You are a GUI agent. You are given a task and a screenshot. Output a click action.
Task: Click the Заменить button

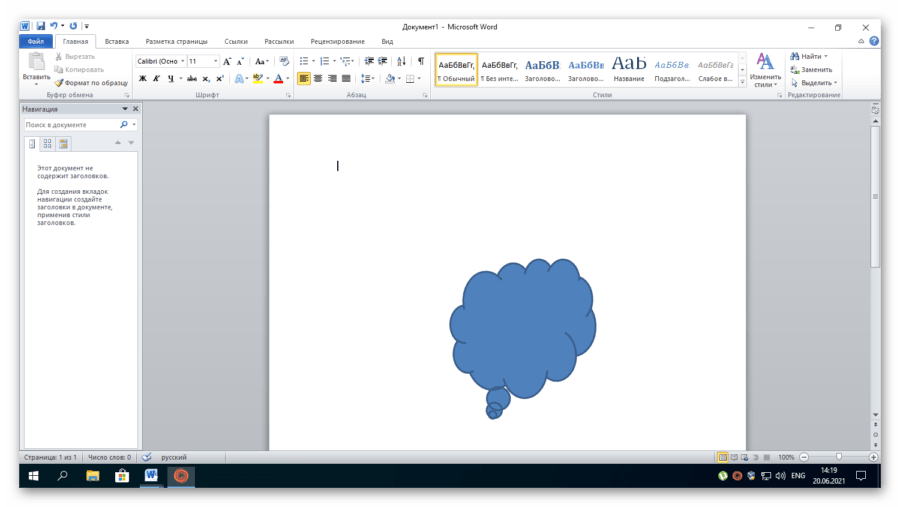pyautogui.click(x=811, y=70)
